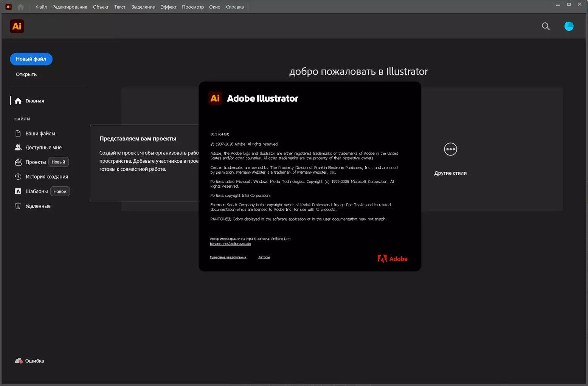Screen dimensions: 588x386
Task: Click the Ошибка cloud sync icon
Action: point(19,361)
